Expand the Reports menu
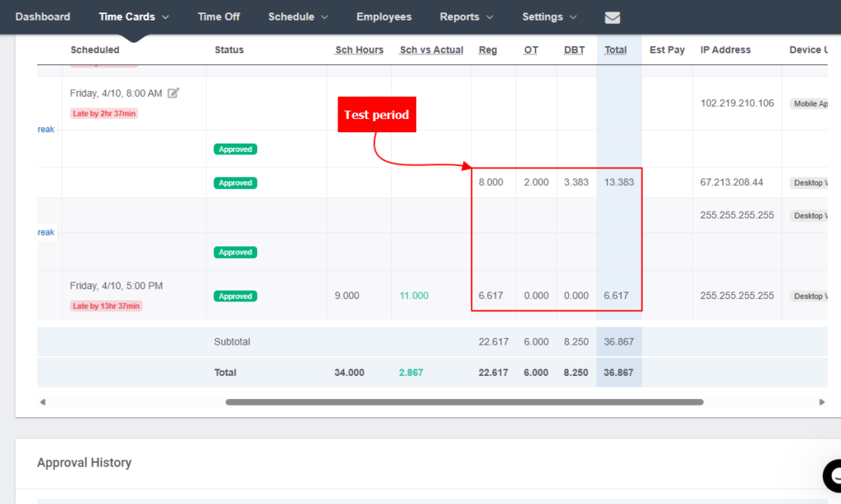 466,16
